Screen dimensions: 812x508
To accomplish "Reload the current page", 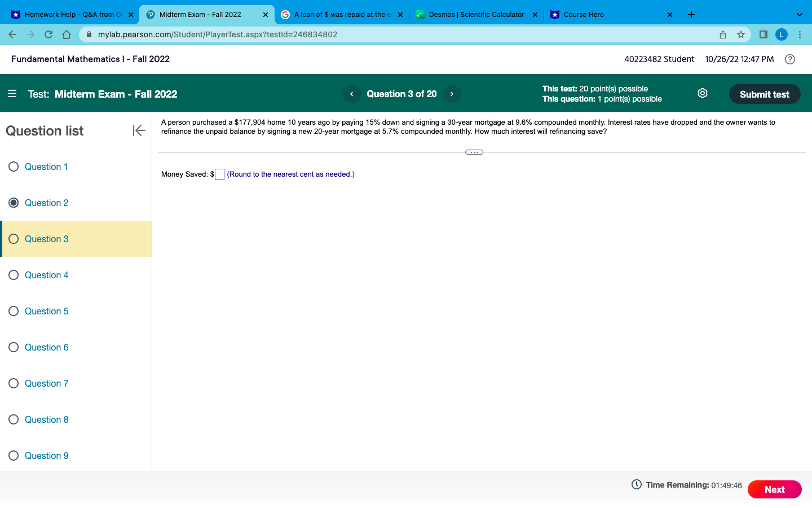I will coord(48,34).
